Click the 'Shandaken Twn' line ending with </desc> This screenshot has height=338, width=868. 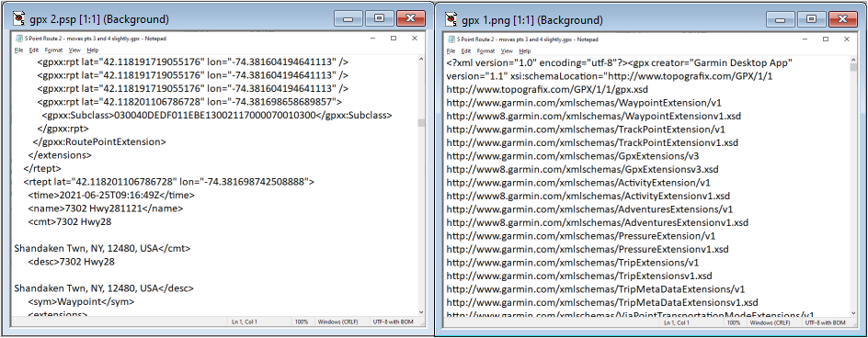pos(104,288)
